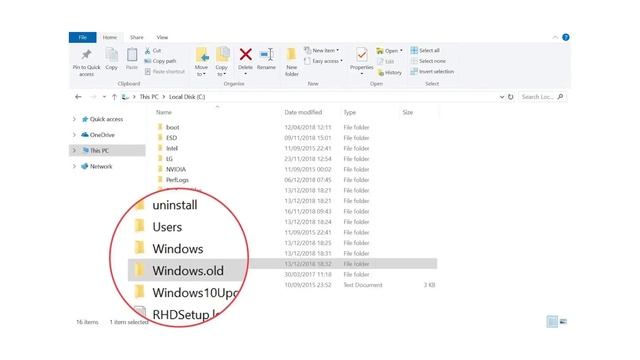Sort by the Date modified column
640x360 pixels.
click(303, 112)
